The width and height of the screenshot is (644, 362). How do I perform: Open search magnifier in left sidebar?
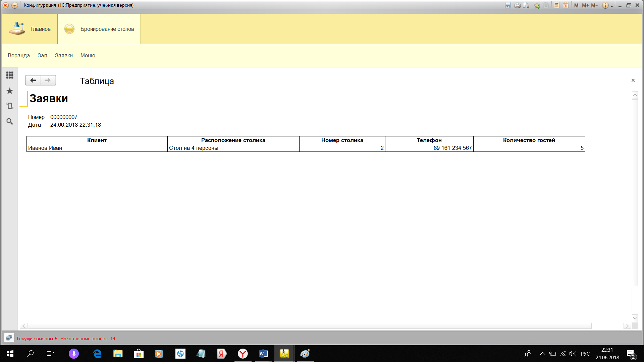pos(10,121)
